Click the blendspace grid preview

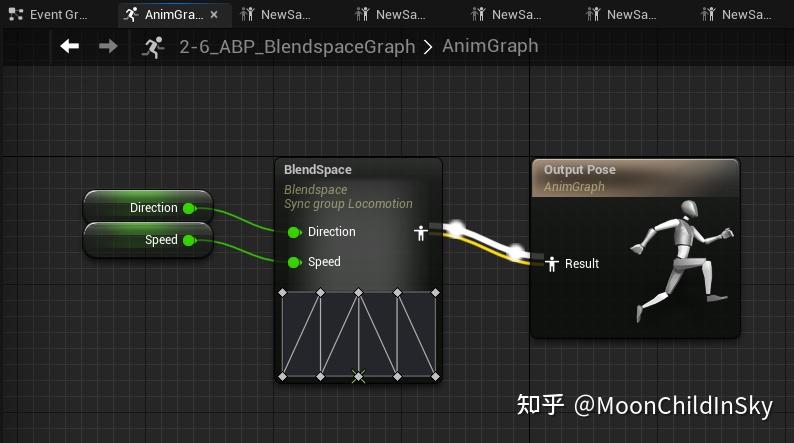[359, 335]
